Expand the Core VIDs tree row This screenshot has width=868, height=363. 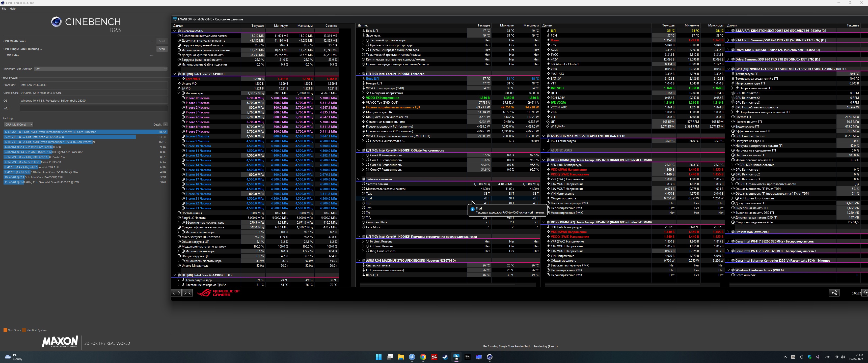point(179,79)
